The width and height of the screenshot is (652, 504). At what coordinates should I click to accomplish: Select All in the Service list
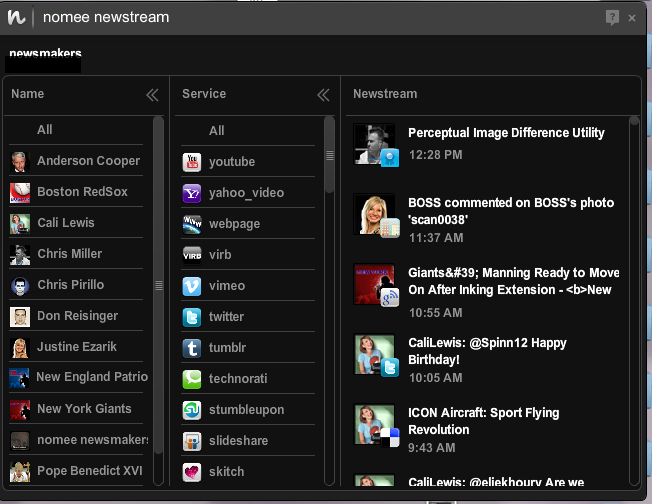217,131
